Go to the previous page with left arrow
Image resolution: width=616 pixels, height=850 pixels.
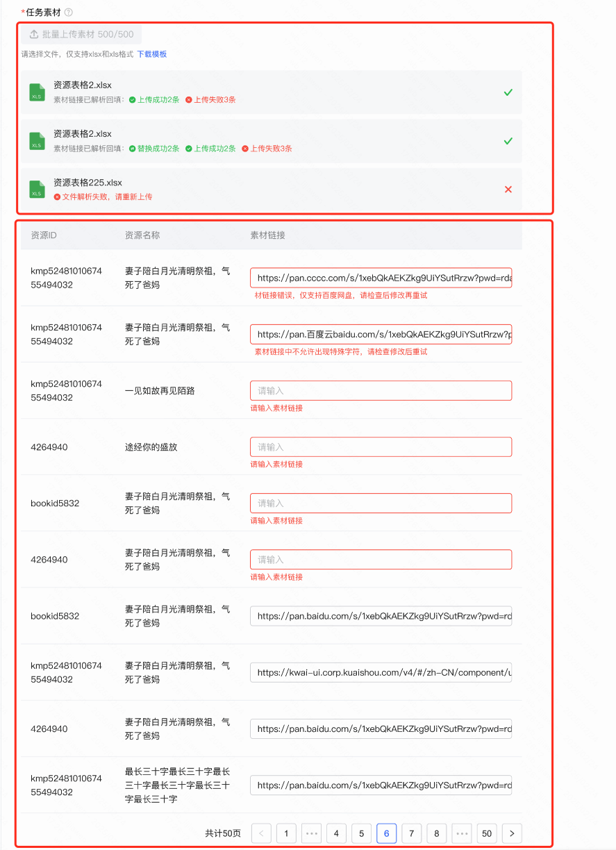261,833
